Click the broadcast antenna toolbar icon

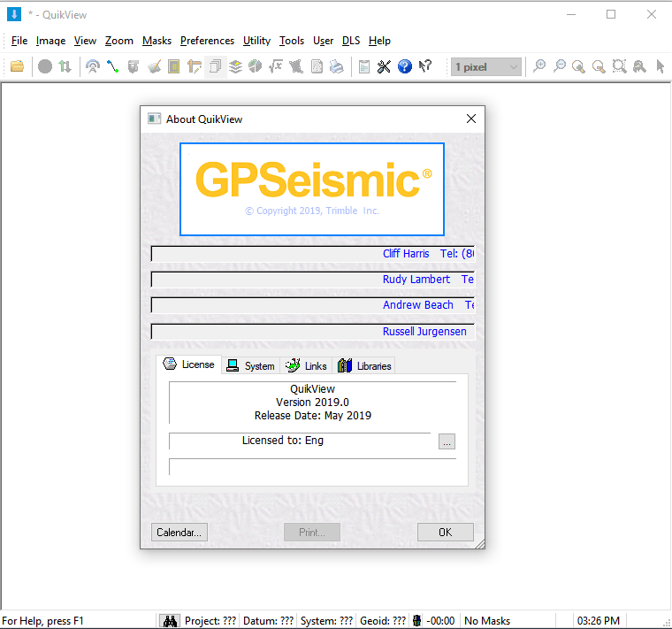[93, 66]
